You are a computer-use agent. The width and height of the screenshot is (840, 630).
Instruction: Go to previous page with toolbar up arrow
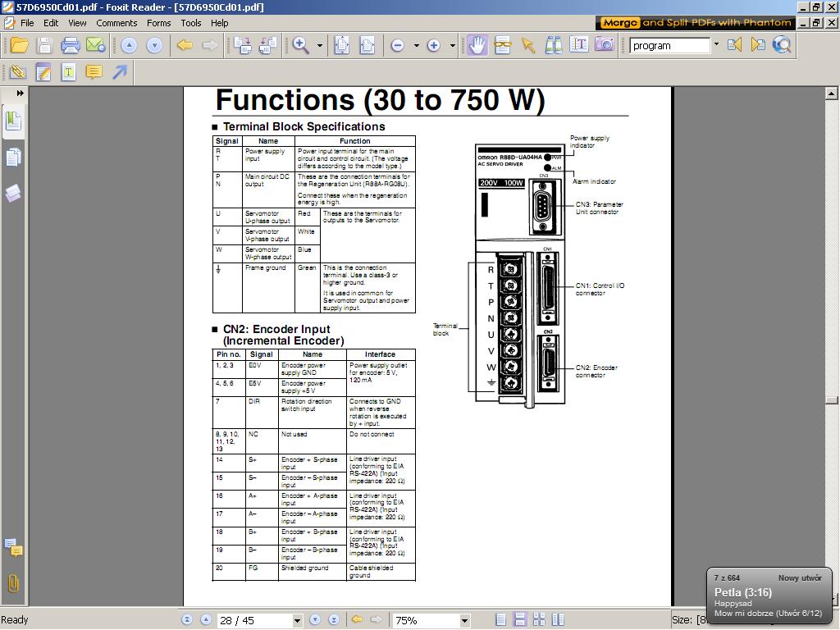[x=129, y=46]
